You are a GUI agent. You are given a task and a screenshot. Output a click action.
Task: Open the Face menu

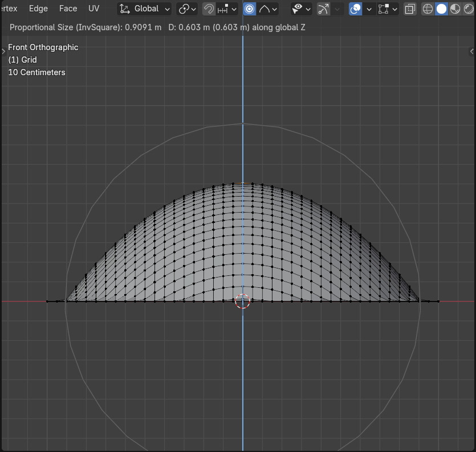click(x=68, y=9)
